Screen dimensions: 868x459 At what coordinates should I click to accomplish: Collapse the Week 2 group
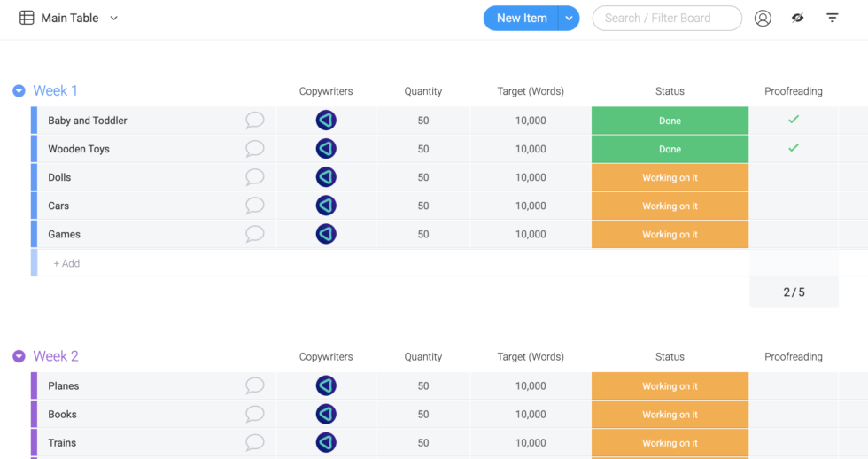coord(19,356)
